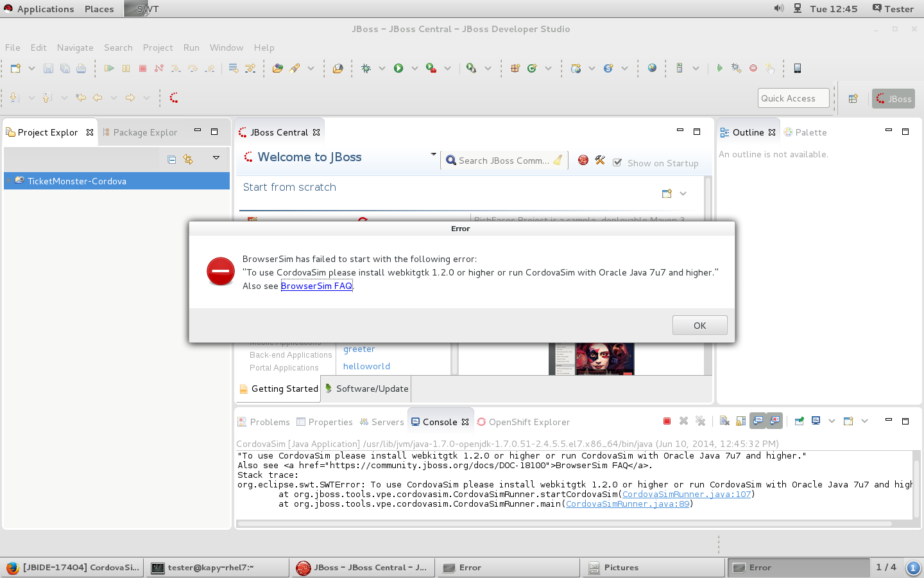
Task: Open the BrowserSim FAQ link in the error dialog
Action: pyautogui.click(x=316, y=286)
